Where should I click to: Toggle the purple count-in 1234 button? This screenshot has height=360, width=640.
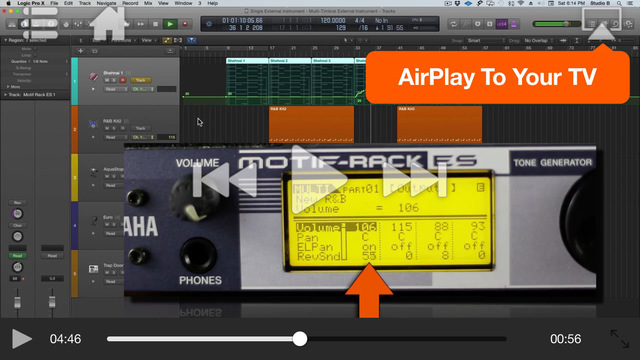coord(502,24)
